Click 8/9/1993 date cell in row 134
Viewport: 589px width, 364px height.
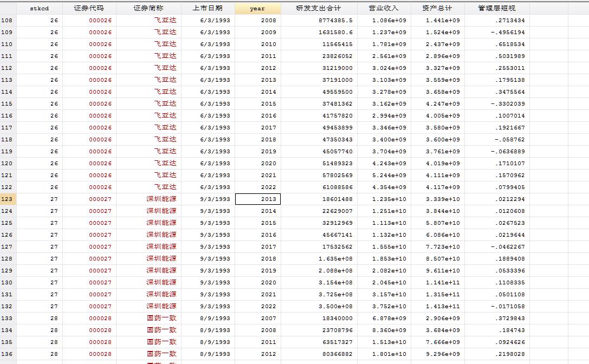208,330
